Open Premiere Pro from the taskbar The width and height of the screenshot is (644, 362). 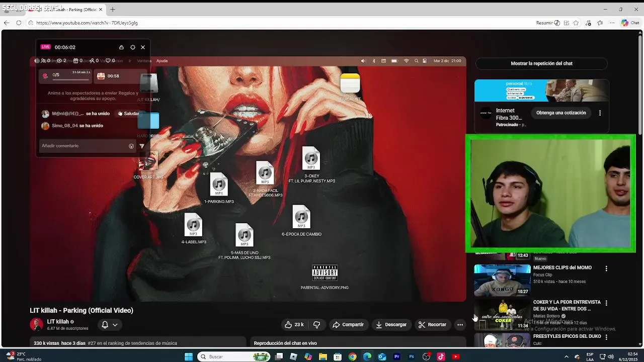397,357
